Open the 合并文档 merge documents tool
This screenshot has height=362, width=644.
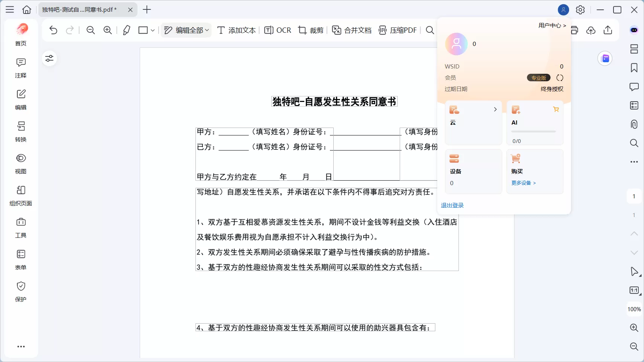pos(351,30)
